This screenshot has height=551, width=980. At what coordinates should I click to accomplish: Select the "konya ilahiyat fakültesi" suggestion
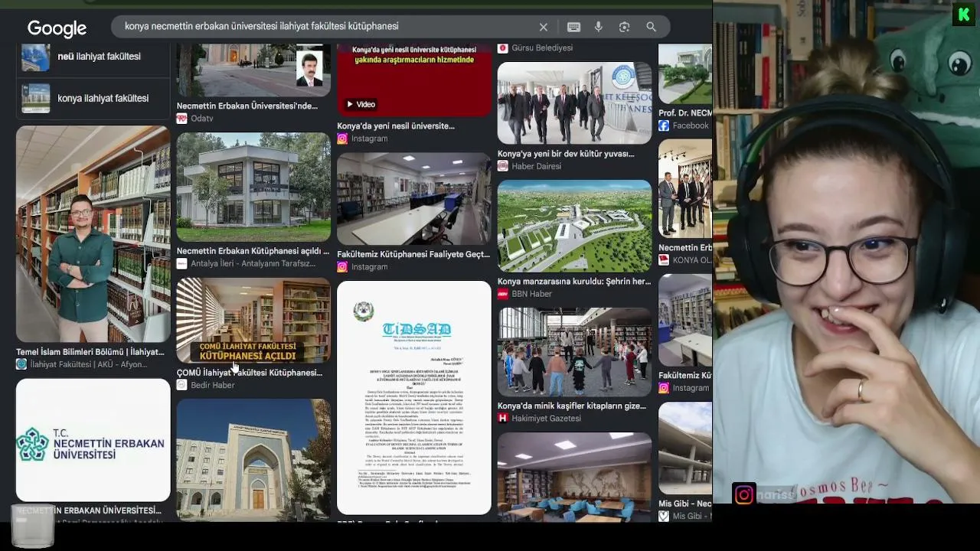point(93,98)
